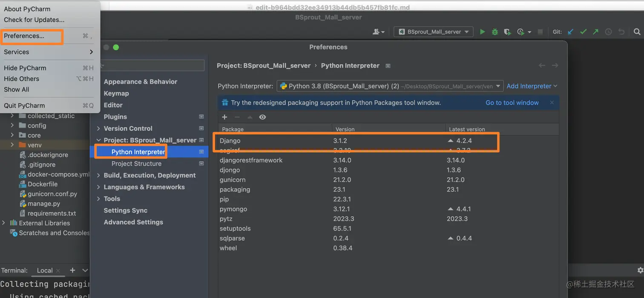Rollback changes with undo arrow
The height and width of the screenshot is (298, 644).
621,32
